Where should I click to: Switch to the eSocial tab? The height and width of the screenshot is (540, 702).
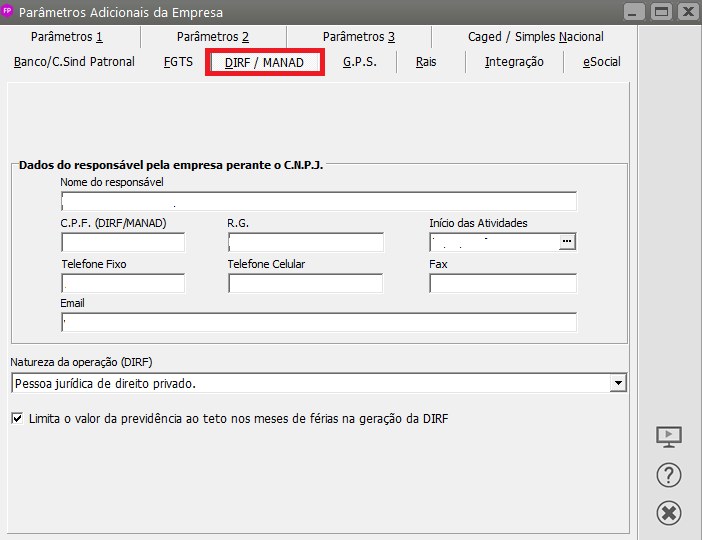pyautogui.click(x=601, y=62)
